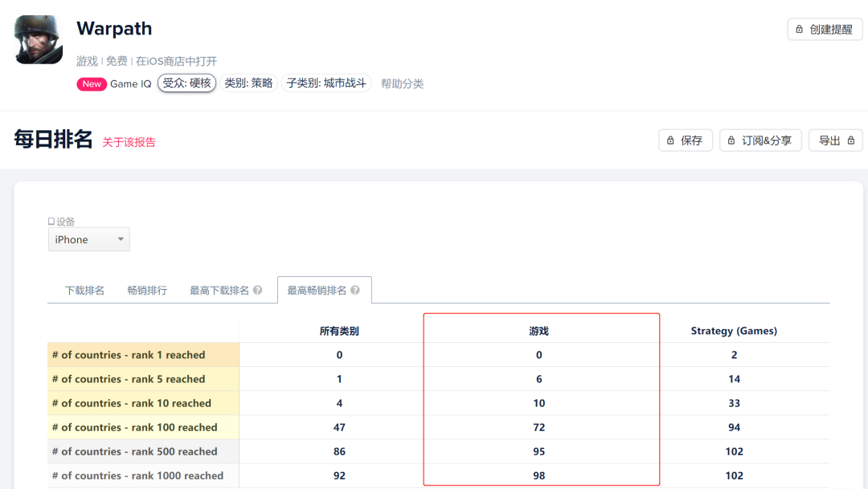This screenshot has height=489, width=868.
Task: Click the Warpath app icon
Action: [x=38, y=38]
